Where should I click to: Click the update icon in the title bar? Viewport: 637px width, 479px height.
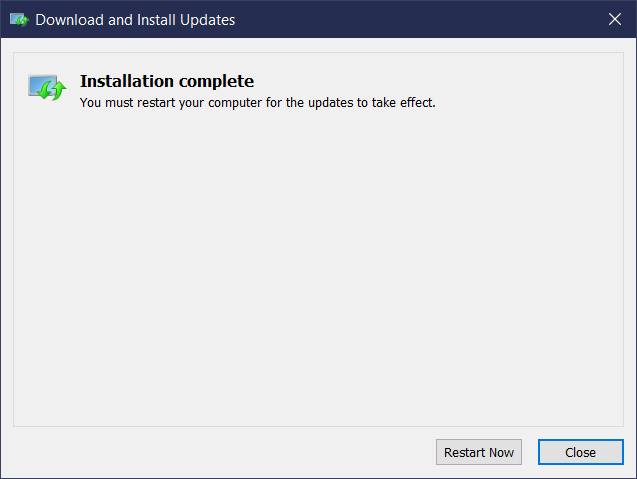[18, 19]
